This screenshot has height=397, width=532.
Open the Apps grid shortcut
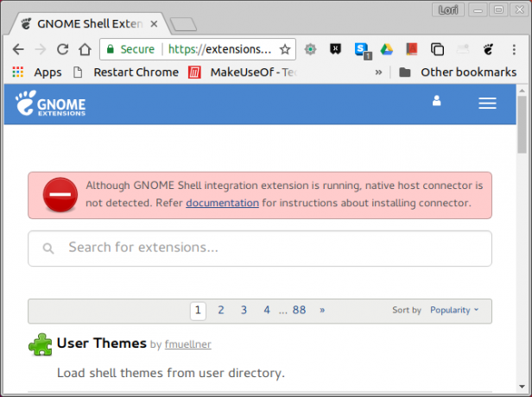pos(37,72)
